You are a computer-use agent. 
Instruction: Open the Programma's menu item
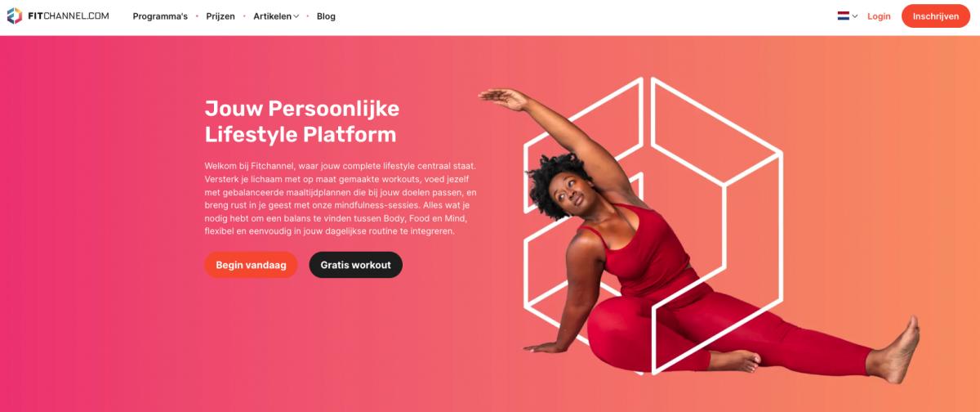pos(160,16)
